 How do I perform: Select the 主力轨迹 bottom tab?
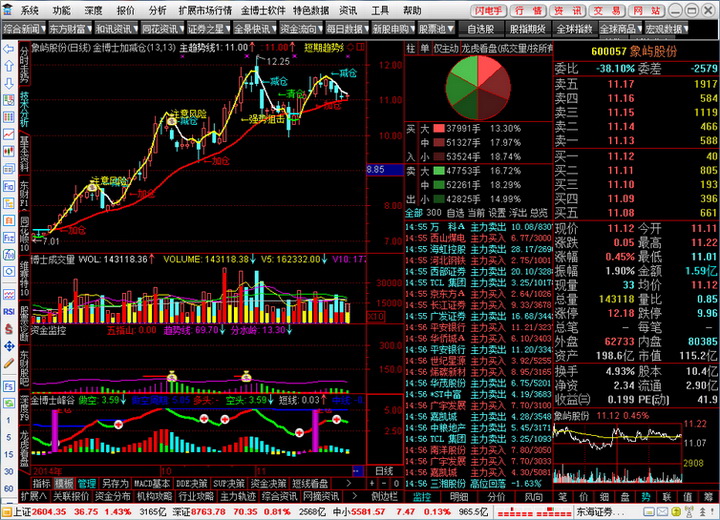(237, 496)
